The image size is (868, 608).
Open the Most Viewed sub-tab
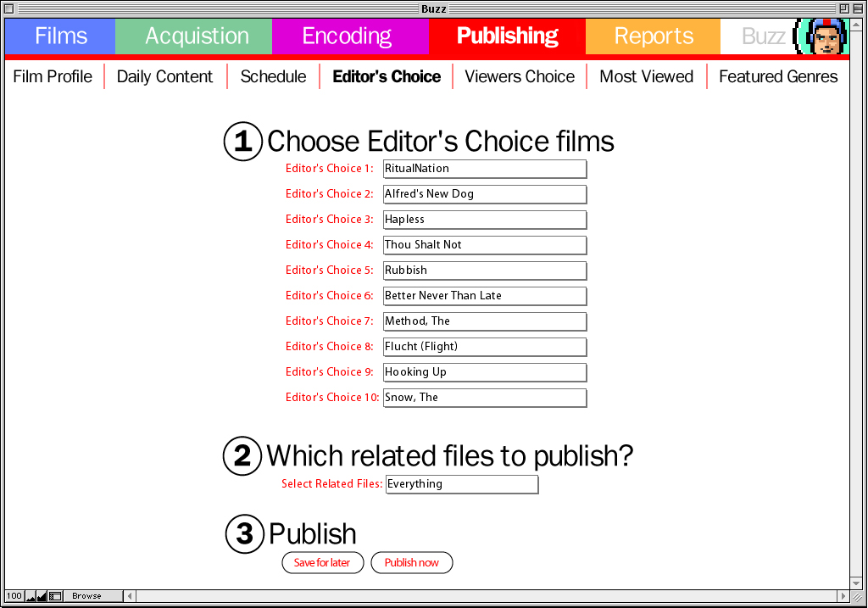646,76
